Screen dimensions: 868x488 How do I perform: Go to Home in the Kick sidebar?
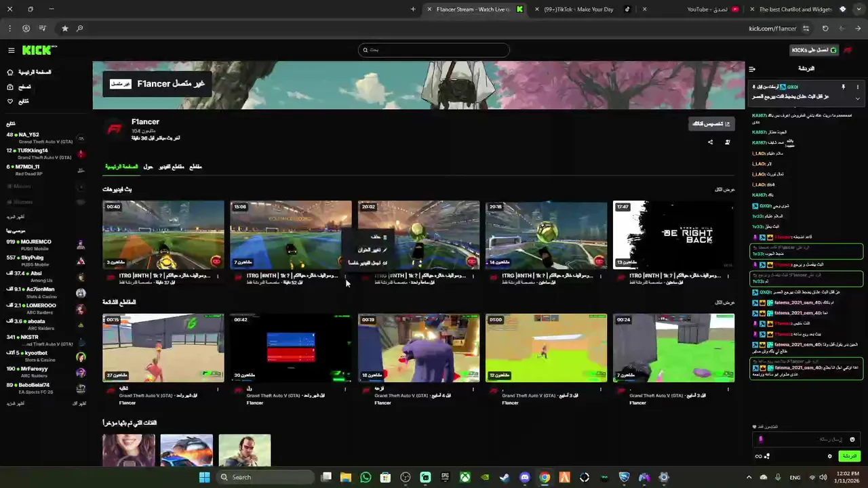point(28,72)
